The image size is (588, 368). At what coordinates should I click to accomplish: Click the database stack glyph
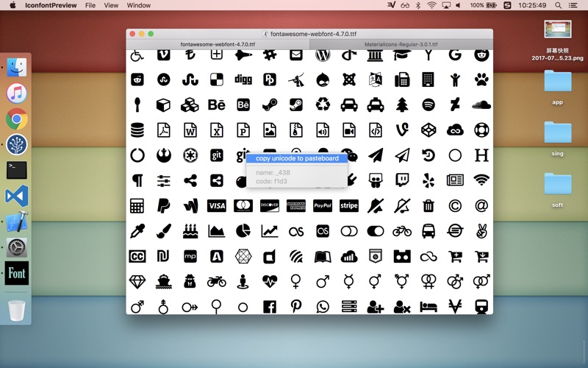[x=137, y=130]
